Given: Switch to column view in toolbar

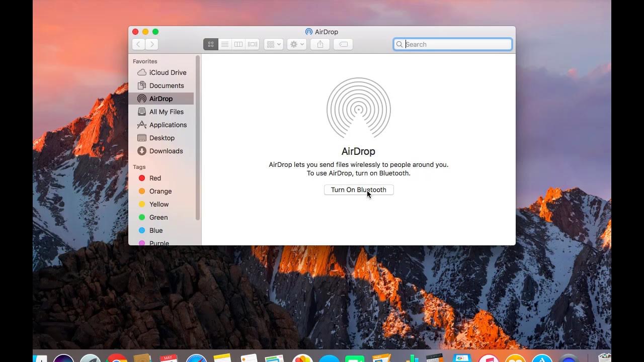Looking at the screenshot, I should 238,44.
